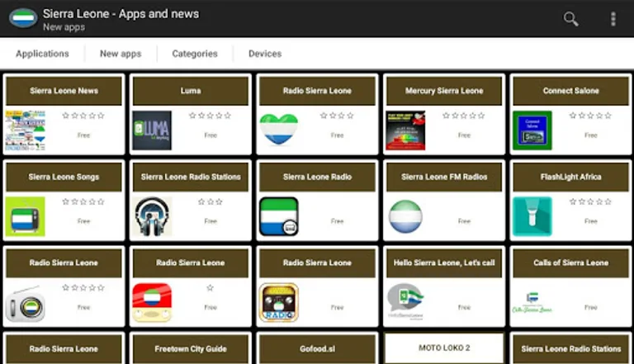Image resolution: width=634 pixels, height=364 pixels.
Task: Open the Sierra Leone FM Radios globe icon
Action: tap(405, 216)
